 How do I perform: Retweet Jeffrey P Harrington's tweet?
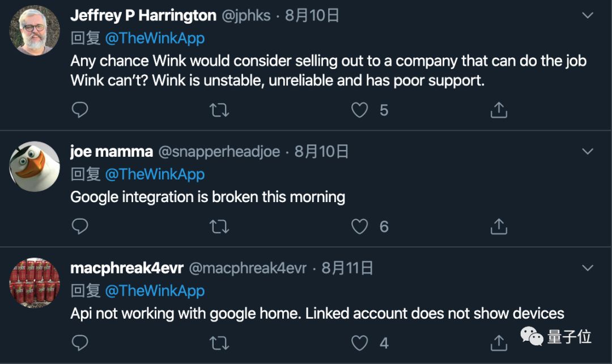click(x=219, y=110)
